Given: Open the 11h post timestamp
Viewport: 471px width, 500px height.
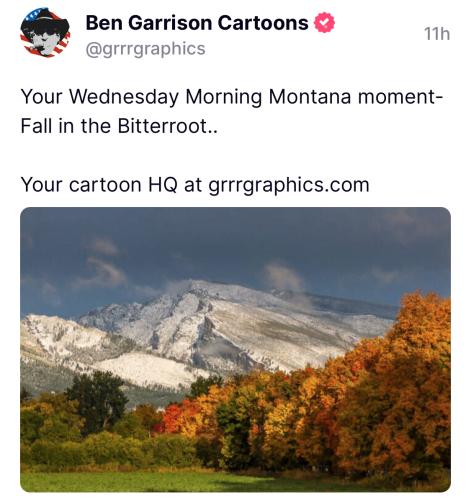Looking at the screenshot, I should tap(437, 34).
